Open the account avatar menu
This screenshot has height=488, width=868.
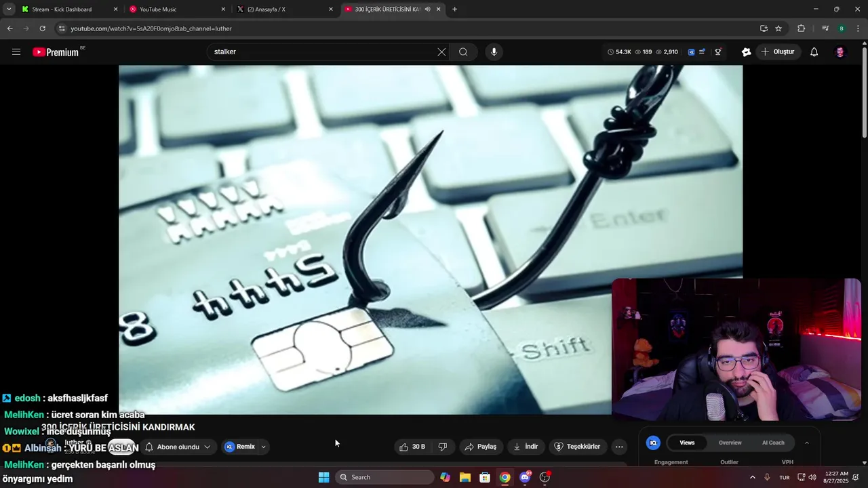point(840,52)
